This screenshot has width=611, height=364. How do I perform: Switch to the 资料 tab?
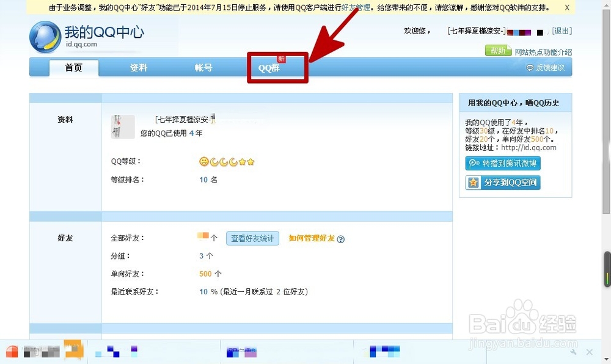coord(139,68)
